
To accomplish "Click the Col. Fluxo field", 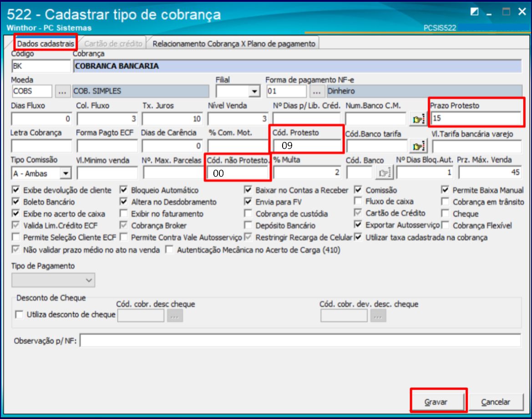I will (107, 119).
